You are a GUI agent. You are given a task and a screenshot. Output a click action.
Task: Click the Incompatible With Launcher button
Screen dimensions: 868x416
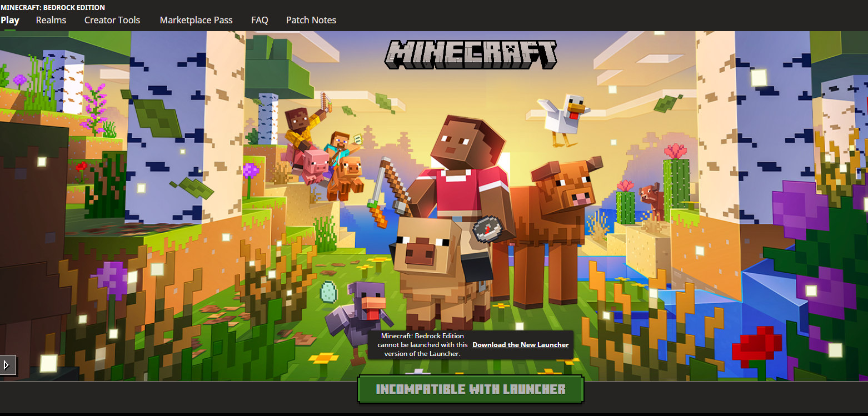pyautogui.click(x=471, y=389)
